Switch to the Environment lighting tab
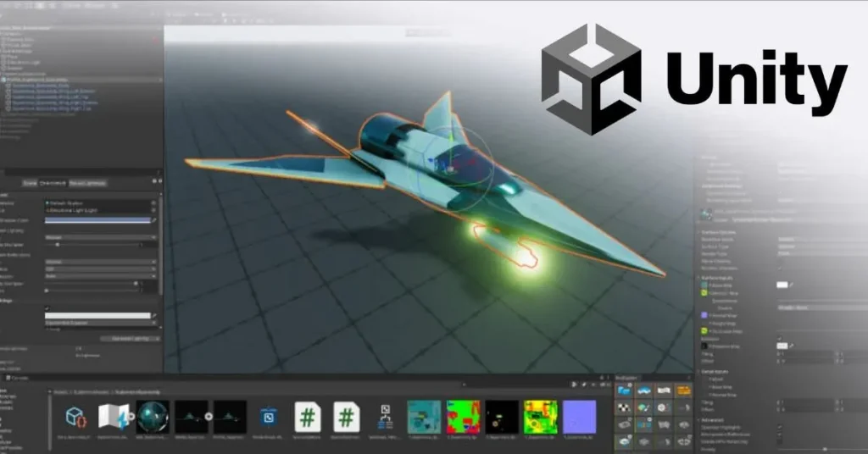The height and width of the screenshot is (454, 868). coord(53,183)
